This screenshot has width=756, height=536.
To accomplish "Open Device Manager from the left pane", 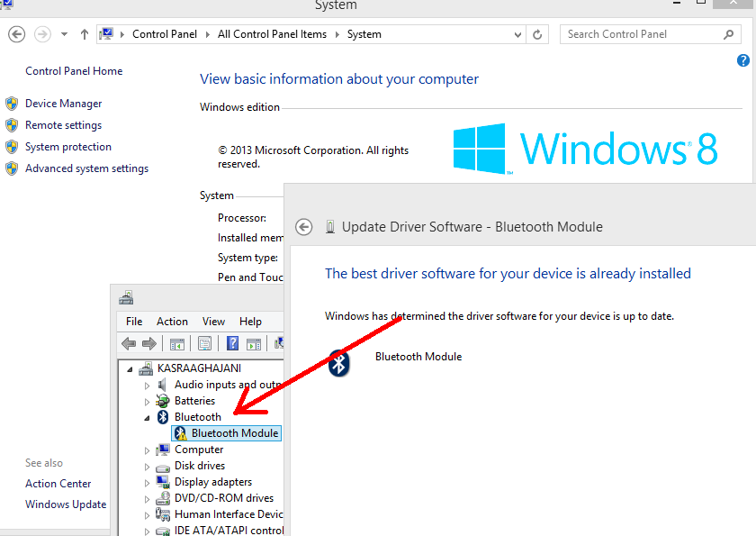I will tap(64, 104).
